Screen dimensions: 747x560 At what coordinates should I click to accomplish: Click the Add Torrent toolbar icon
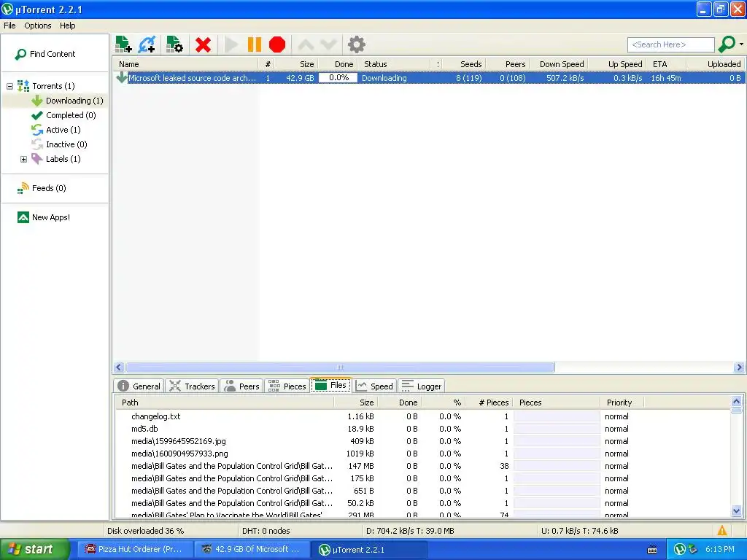[x=123, y=44]
